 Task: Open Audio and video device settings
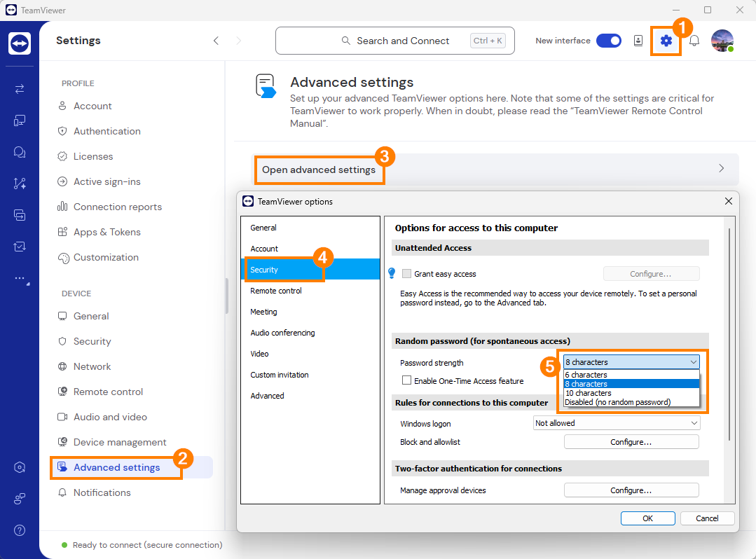(103, 417)
